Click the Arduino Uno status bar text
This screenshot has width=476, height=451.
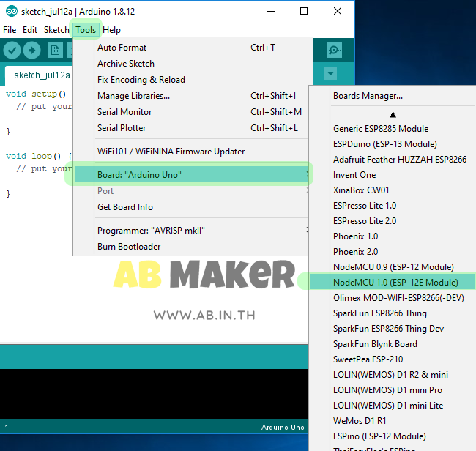[x=283, y=428]
